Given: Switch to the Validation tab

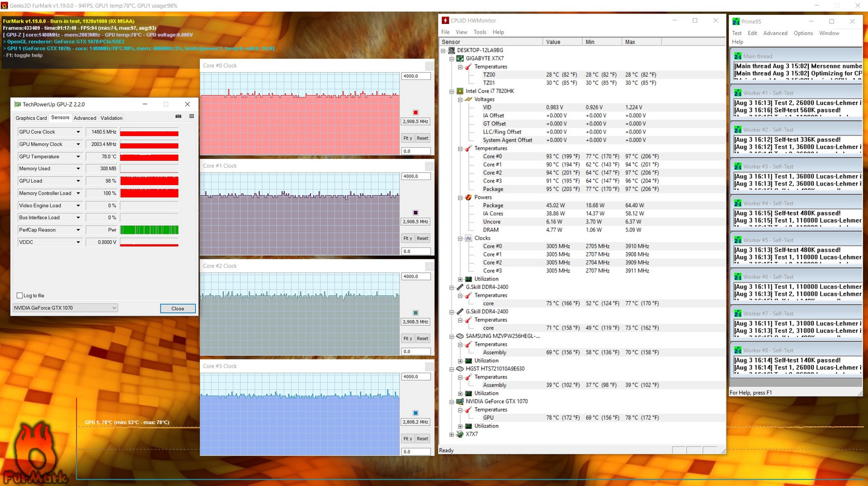Looking at the screenshot, I should coord(111,118).
